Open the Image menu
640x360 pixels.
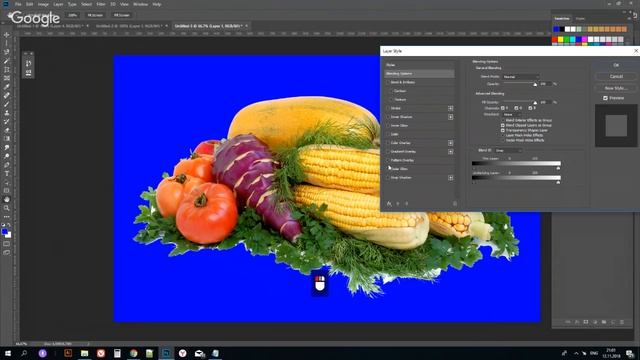click(43, 4)
